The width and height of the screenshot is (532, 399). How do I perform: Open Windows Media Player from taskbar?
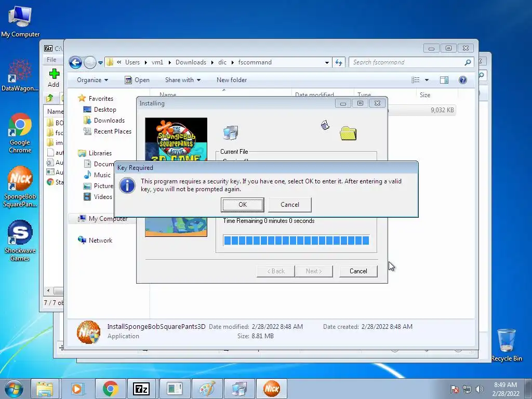pos(77,389)
